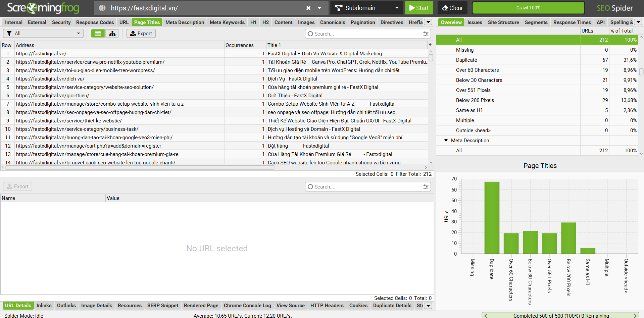The width and height of the screenshot is (644, 318).
Task: Select the Meta Description tab
Action: [185, 22]
